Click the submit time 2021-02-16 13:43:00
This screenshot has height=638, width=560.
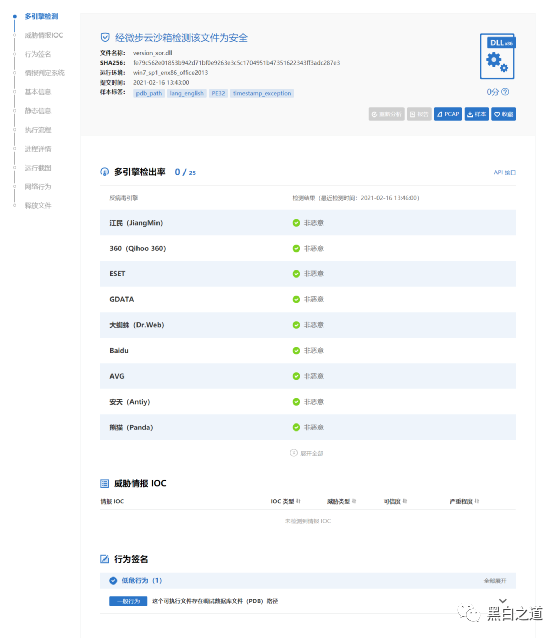click(161, 83)
